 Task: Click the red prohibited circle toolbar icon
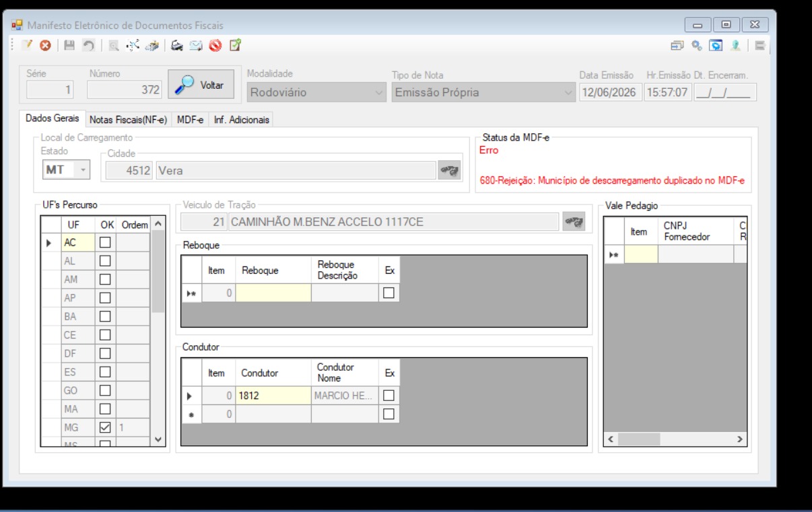coord(215,45)
